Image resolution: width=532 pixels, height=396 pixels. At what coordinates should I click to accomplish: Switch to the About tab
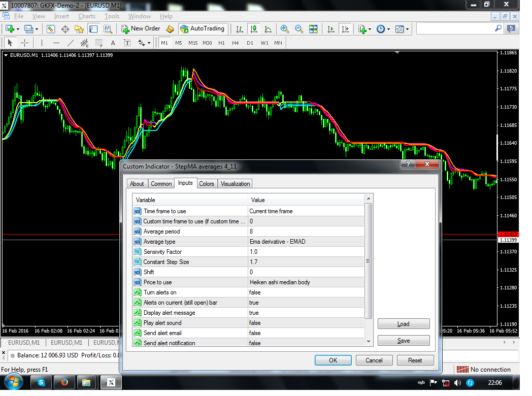137,184
